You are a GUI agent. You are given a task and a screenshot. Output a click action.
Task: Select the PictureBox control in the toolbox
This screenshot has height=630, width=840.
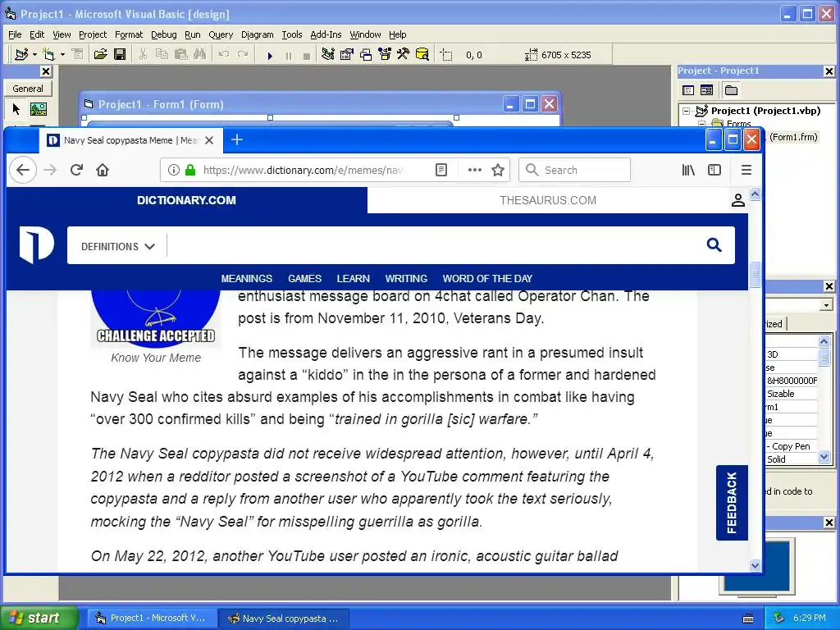(x=38, y=109)
